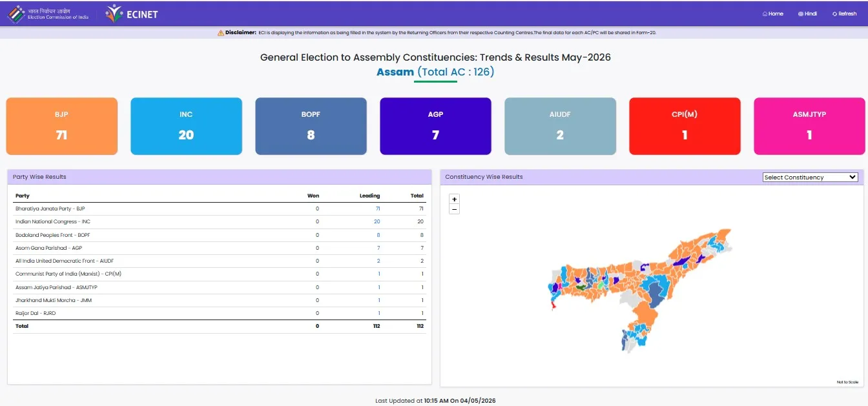The height and width of the screenshot is (406, 868).
Task: Select 'Bharatiya Janata Party - BJP' row text
Action: pyautogui.click(x=50, y=208)
